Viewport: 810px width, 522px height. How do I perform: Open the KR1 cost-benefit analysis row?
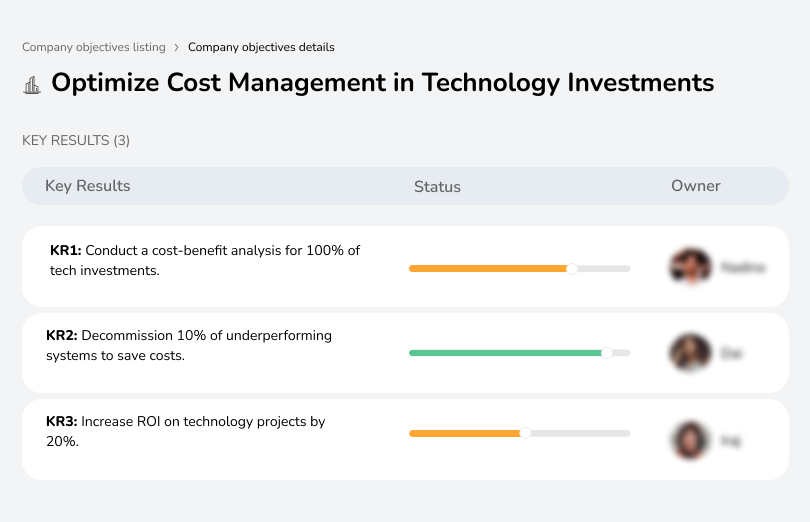[405, 267]
